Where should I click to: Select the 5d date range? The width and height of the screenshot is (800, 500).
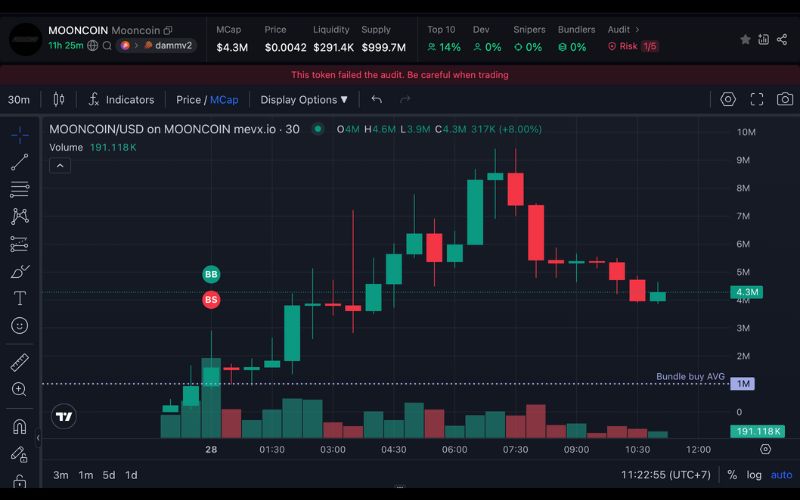coord(109,475)
